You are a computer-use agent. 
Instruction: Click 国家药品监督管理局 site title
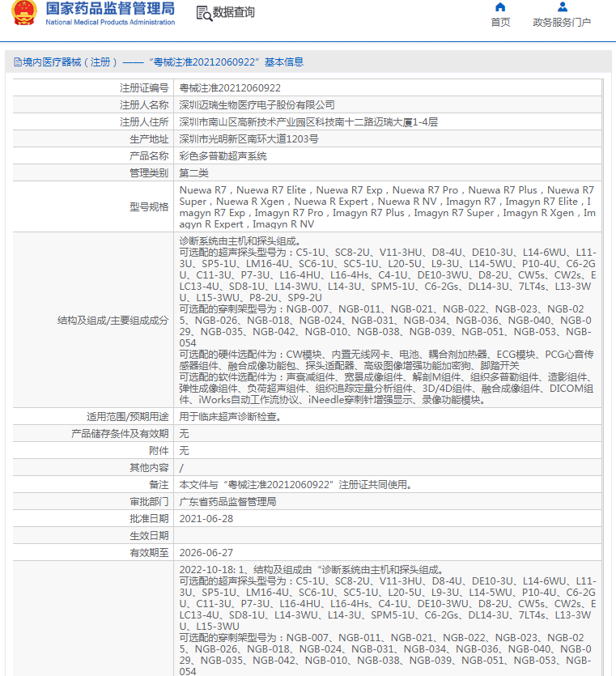coord(110,8)
